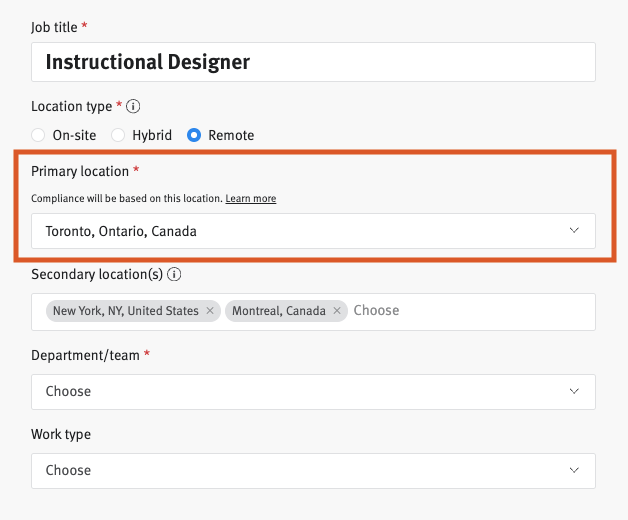Remove New York, NY, United States tag

(210, 310)
